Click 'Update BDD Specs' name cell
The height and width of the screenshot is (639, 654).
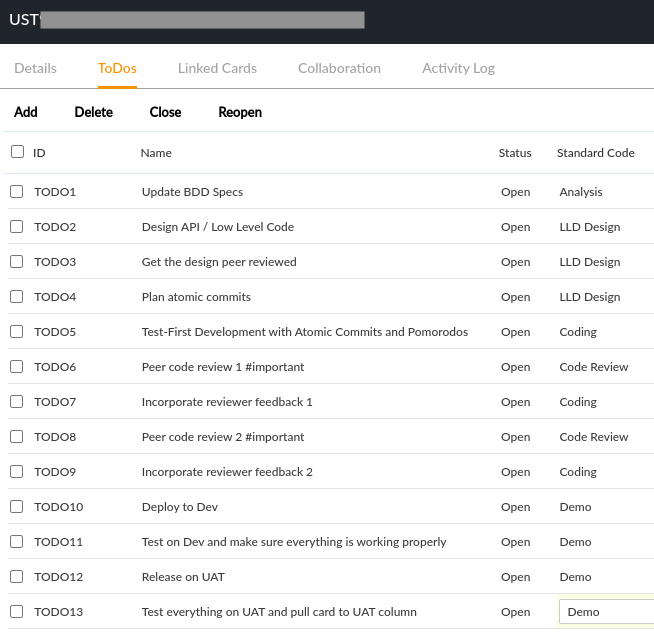192,192
